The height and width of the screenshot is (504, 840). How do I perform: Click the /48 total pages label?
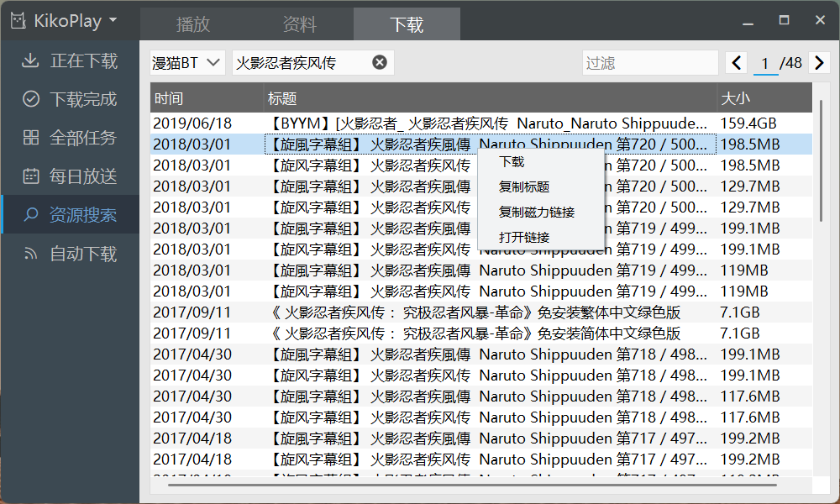click(791, 63)
